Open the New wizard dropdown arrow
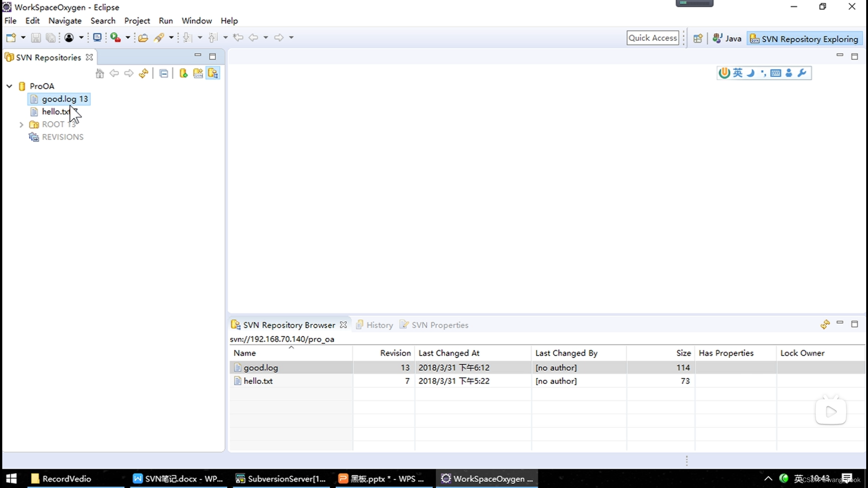The height and width of the screenshot is (488, 868). [23, 38]
